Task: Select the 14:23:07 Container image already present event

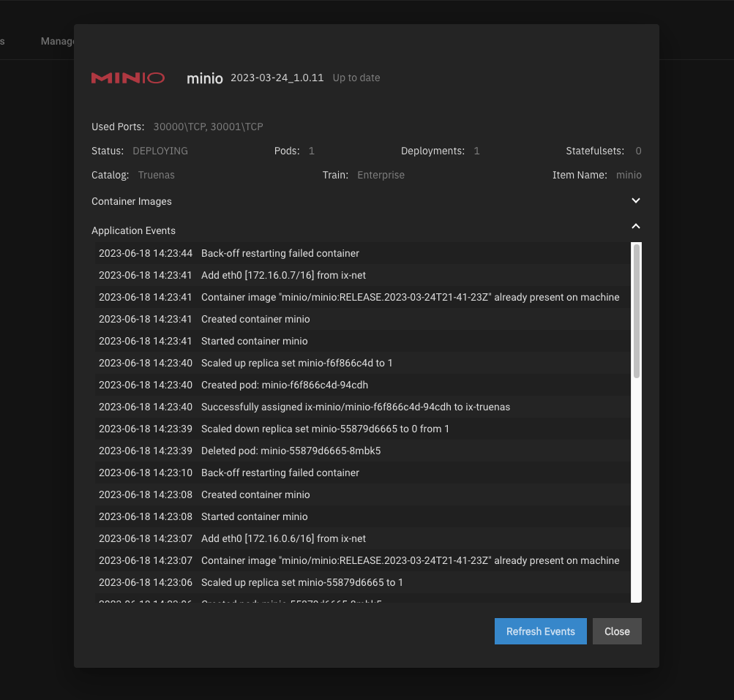Action: (363, 561)
